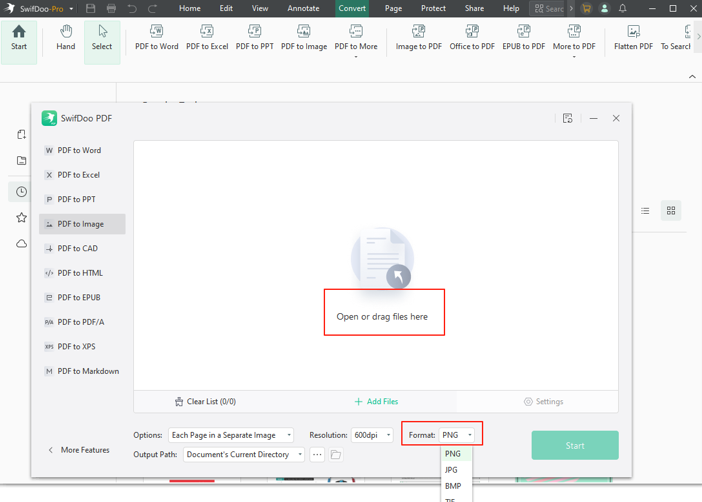702x502 pixels.
Task: Open the user account icon
Action: [x=604, y=8]
